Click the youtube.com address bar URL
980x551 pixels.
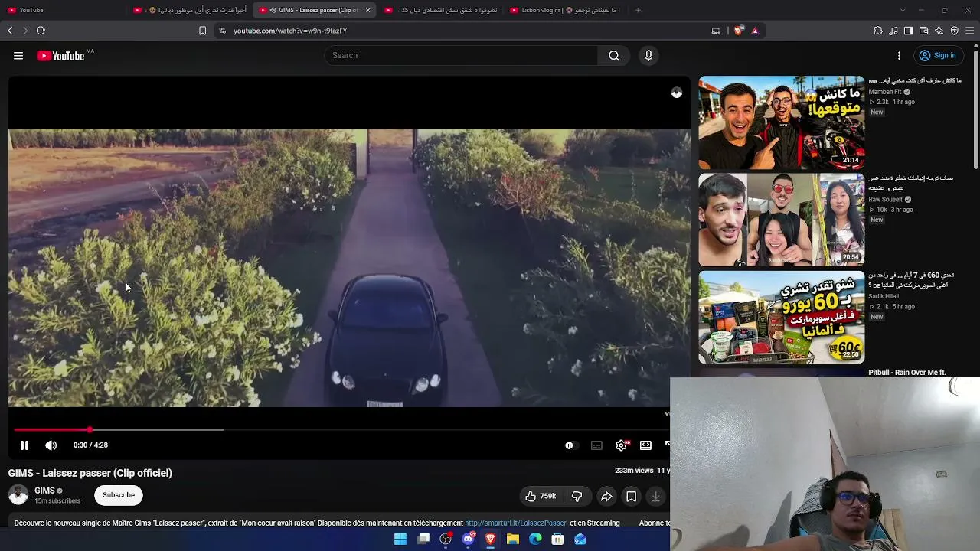pyautogui.click(x=290, y=31)
